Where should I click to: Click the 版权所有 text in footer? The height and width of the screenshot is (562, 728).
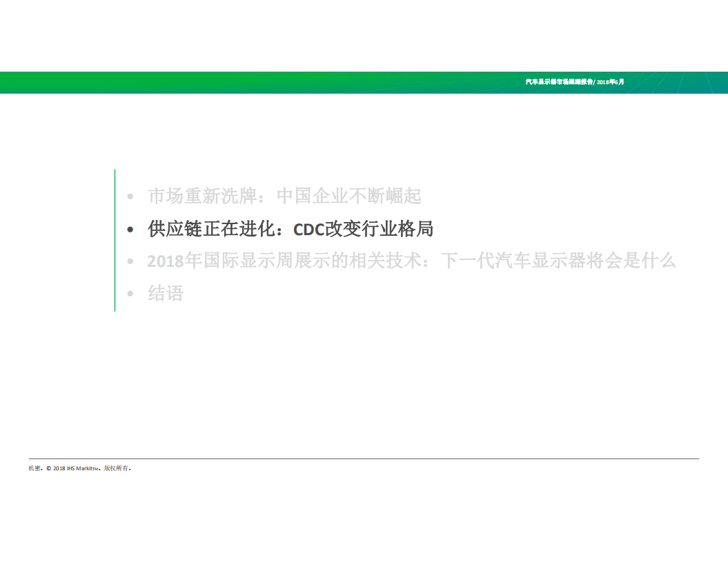tap(115, 467)
